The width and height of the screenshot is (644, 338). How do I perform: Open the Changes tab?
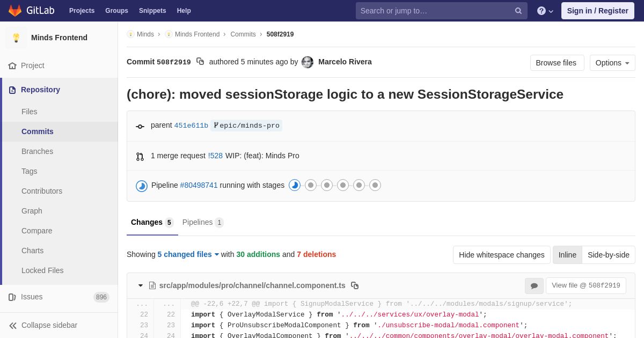[152, 222]
